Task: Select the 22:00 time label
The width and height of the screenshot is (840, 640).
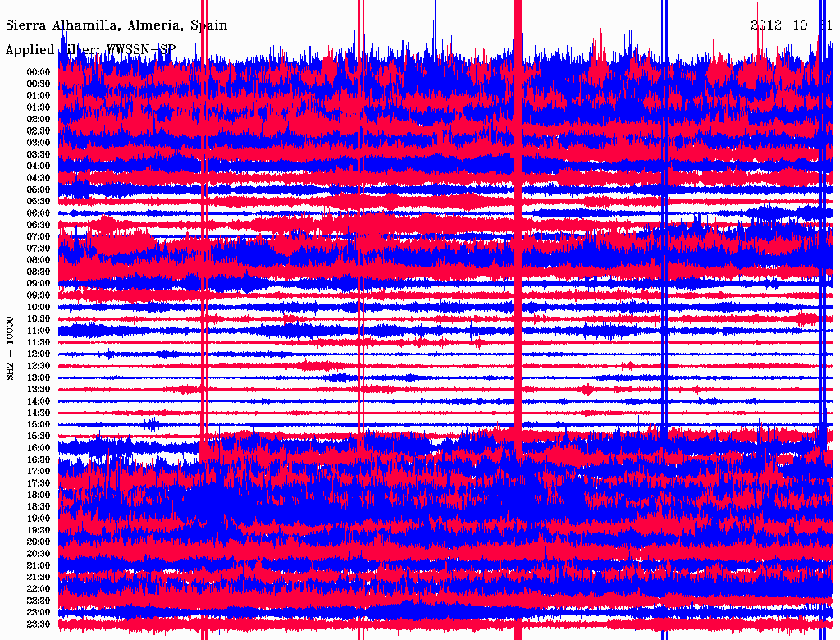Action: [x=38, y=589]
